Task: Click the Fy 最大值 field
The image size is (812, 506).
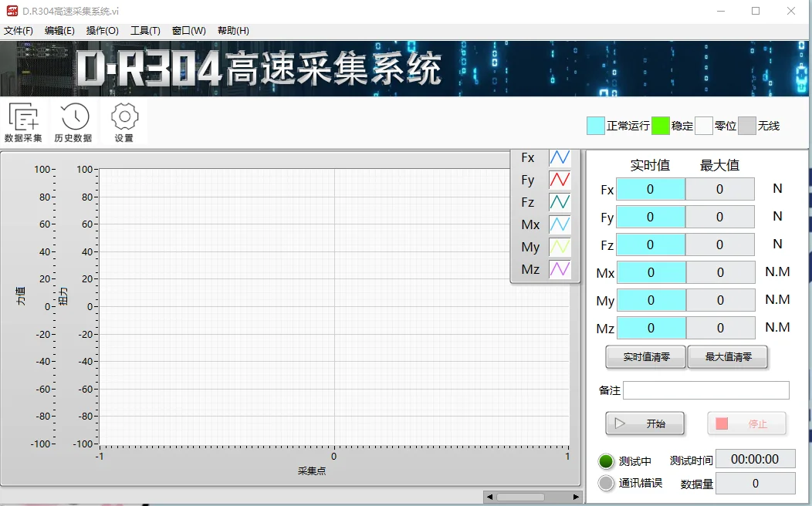Action: tap(720, 217)
